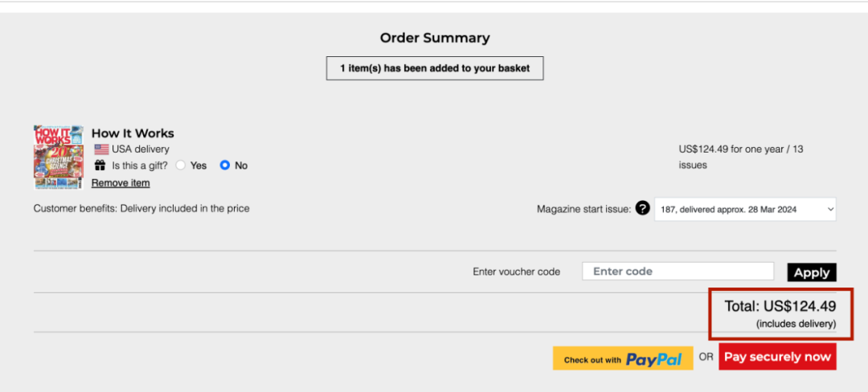Click the How It Works magazine cover
Image resolution: width=868 pixels, height=392 pixels.
(x=59, y=157)
